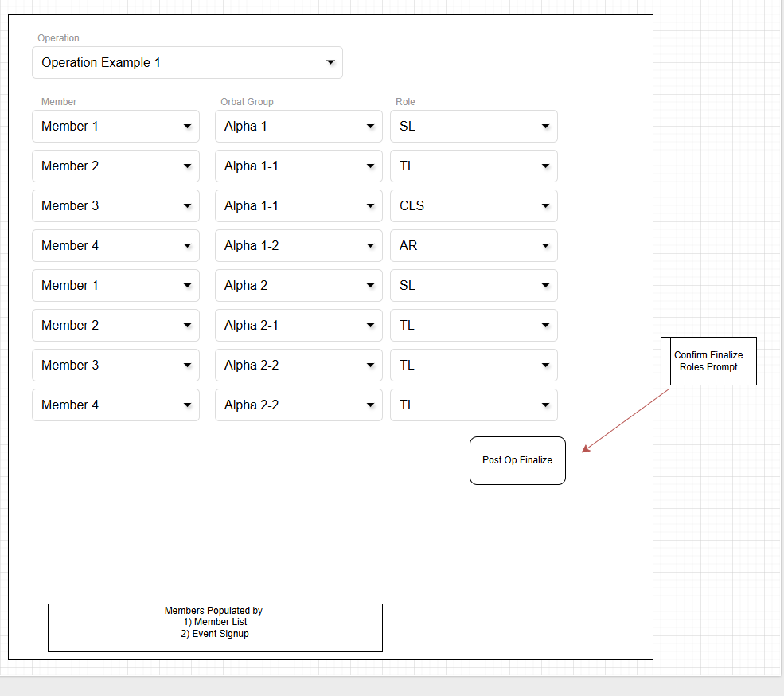The image size is (784, 696).
Task: Select the red arrow connector line
Action: (626, 421)
